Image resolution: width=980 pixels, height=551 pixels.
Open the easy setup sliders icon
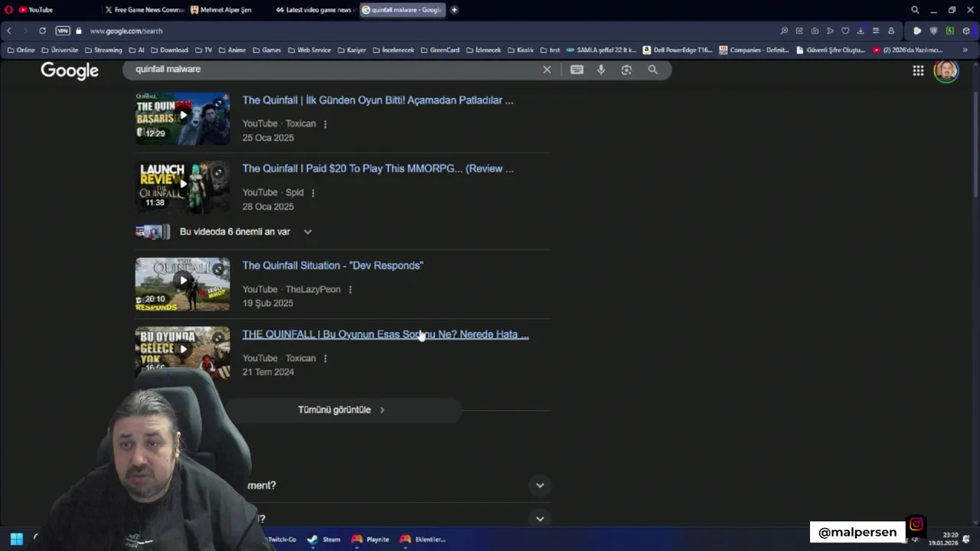[876, 31]
